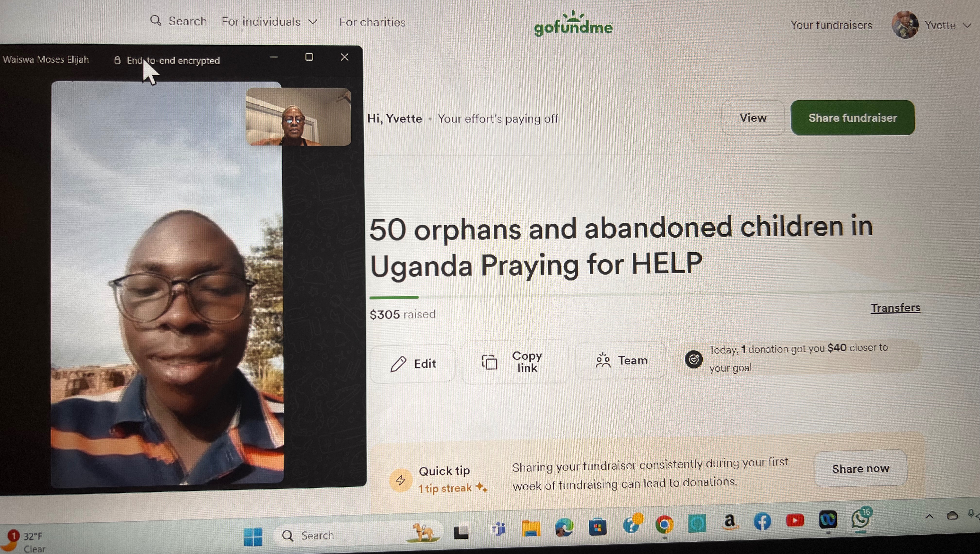Image resolution: width=980 pixels, height=554 pixels.
Task: Go to Your fundraisers
Action: tap(831, 25)
